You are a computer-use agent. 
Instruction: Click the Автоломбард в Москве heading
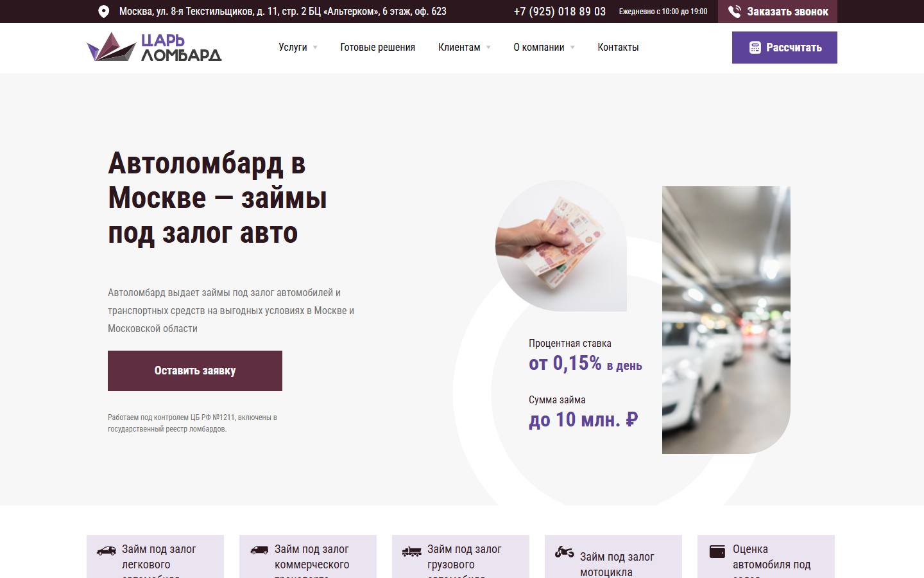(218, 198)
